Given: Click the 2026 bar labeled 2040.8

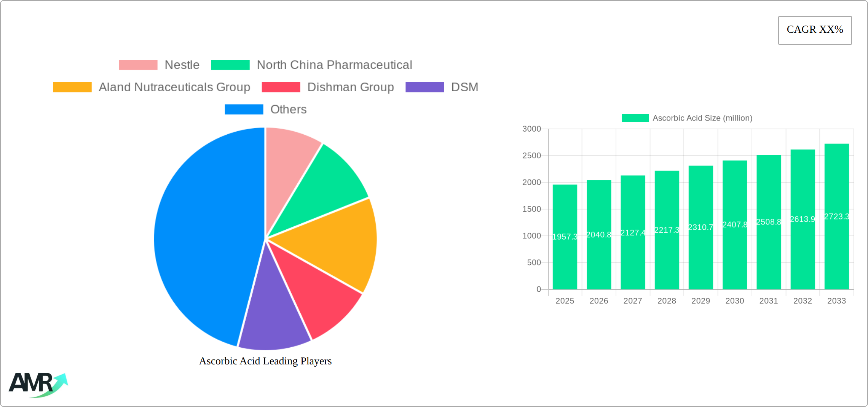Looking at the screenshot, I should (x=599, y=235).
